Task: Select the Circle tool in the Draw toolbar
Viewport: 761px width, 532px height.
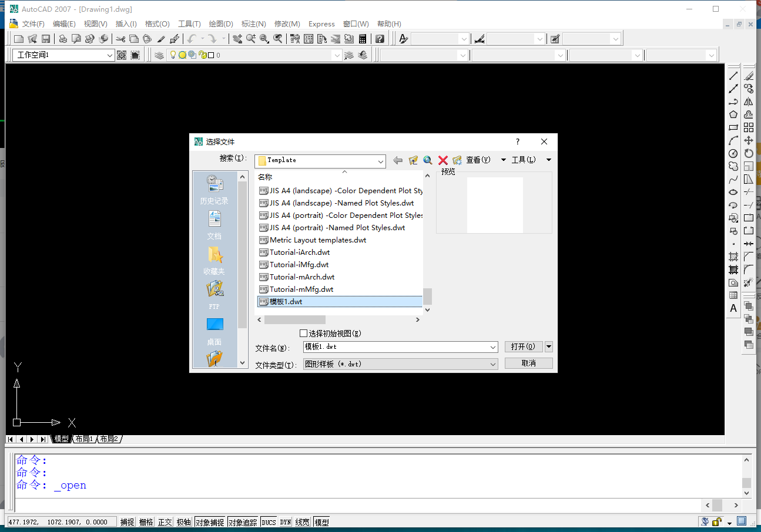Action: (733, 153)
